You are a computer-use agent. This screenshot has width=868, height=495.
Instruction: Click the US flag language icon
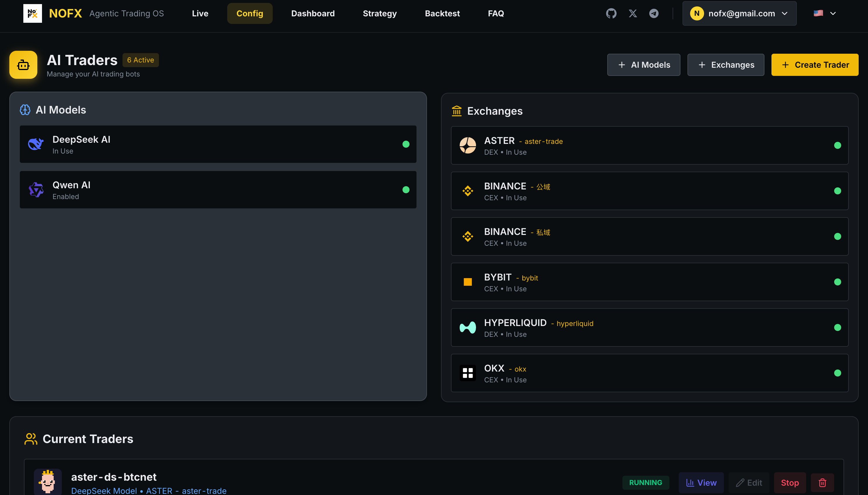[x=818, y=13]
